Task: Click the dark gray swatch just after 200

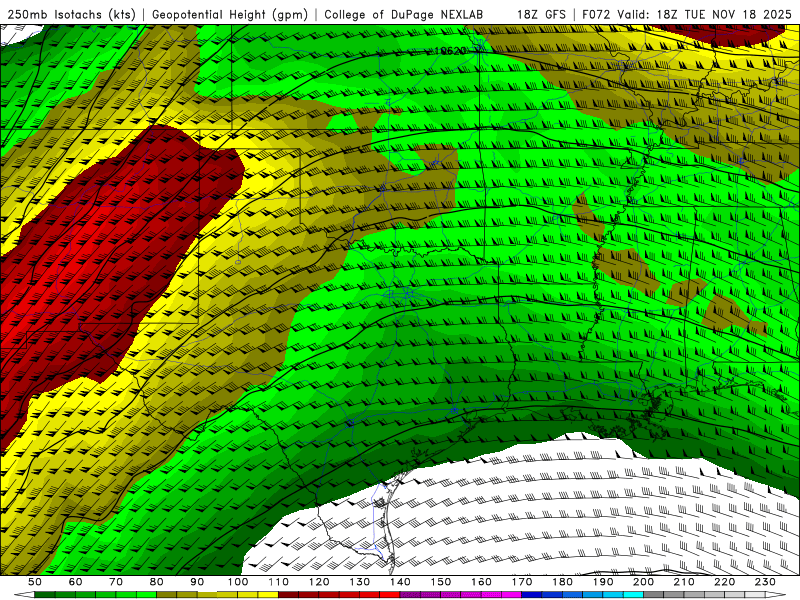Action: (x=654, y=595)
